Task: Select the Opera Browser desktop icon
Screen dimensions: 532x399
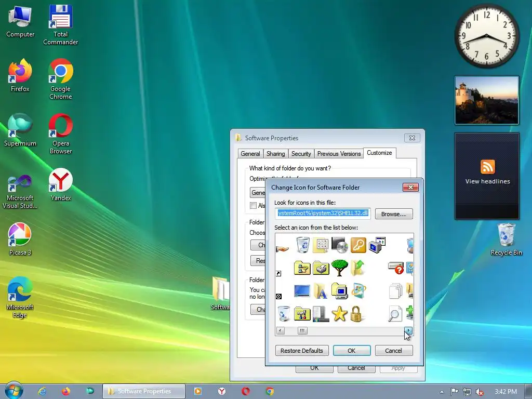Action: point(61,134)
